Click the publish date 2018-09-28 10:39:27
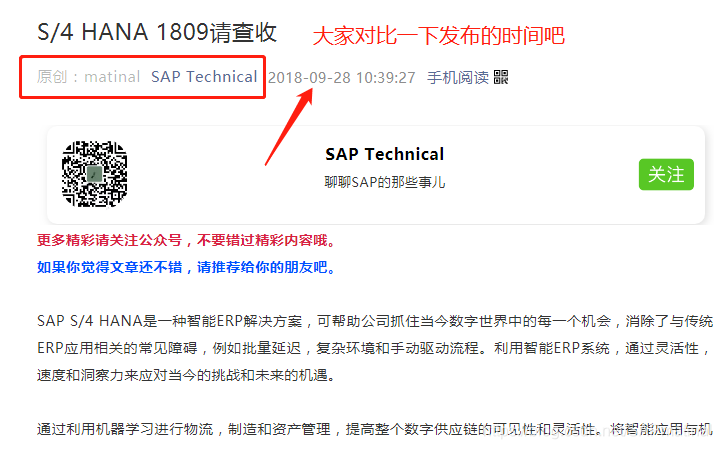Viewport: 721px width, 449px height. [341, 77]
